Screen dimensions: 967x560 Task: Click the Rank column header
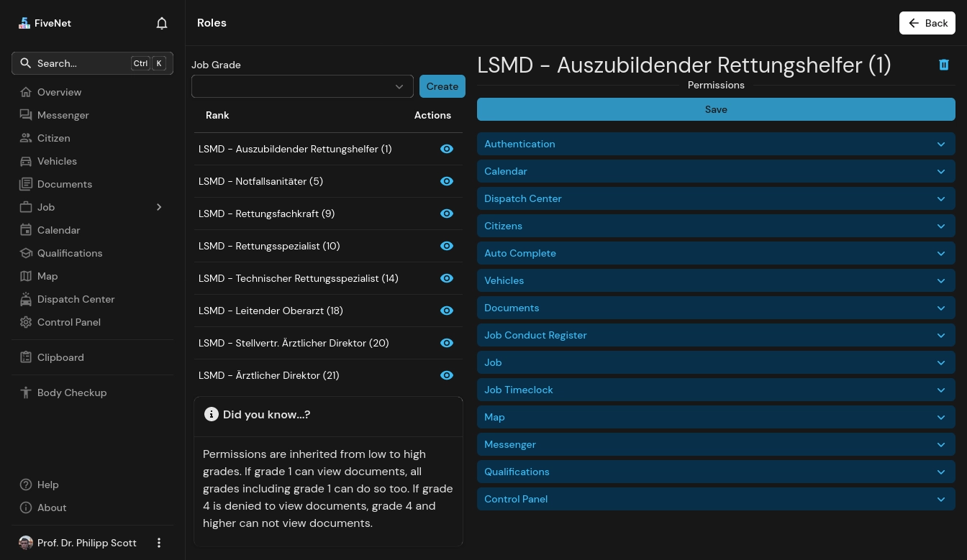(x=217, y=115)
